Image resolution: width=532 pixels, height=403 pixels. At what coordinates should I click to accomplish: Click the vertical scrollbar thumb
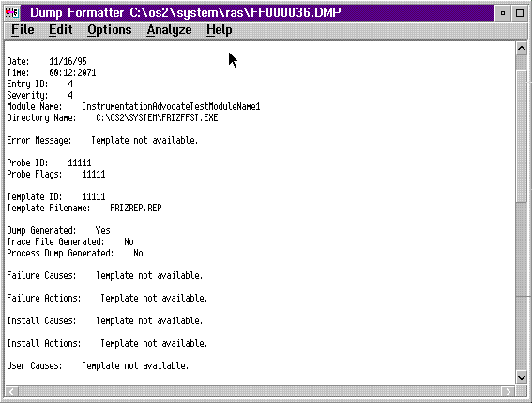pyautogui.click(x=522, y=136)
